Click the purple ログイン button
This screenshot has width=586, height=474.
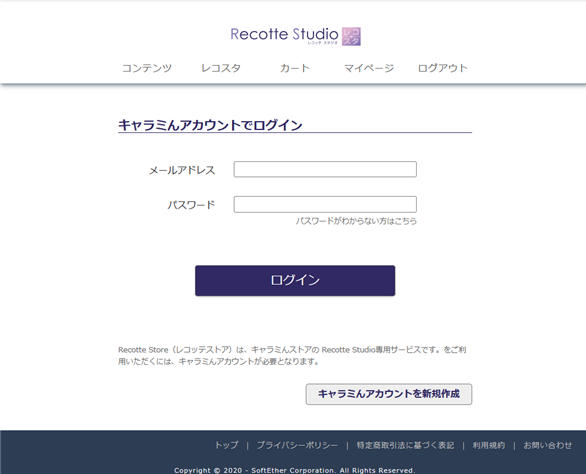coord(295,281)
